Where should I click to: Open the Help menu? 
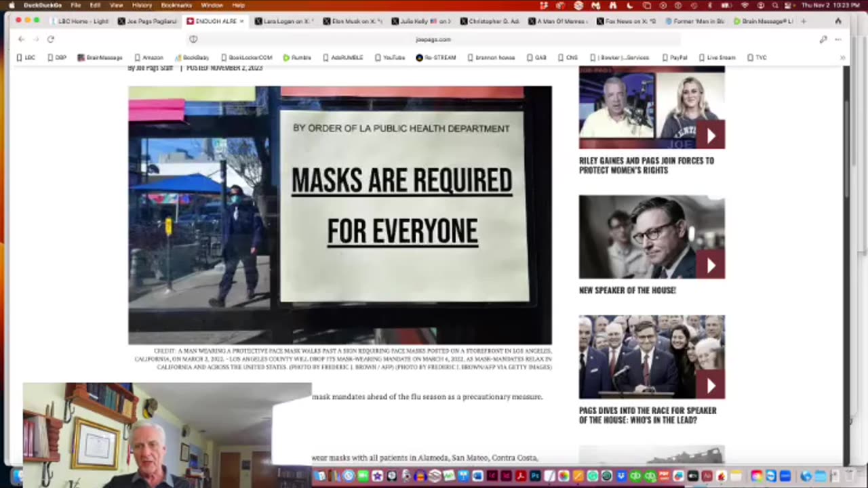point(238,5)
